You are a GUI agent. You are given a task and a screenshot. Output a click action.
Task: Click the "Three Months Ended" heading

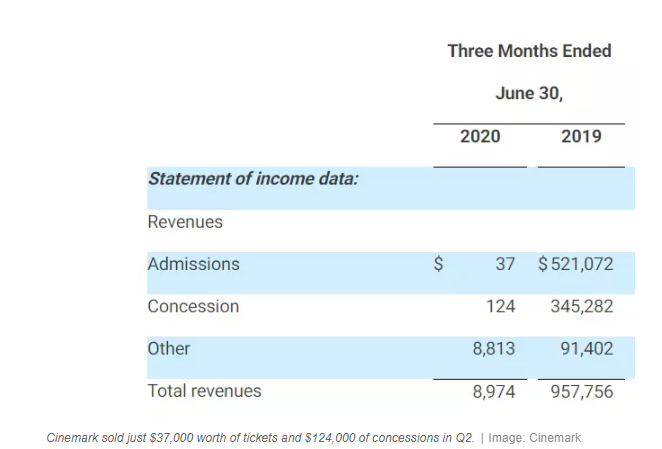[529, 51]
